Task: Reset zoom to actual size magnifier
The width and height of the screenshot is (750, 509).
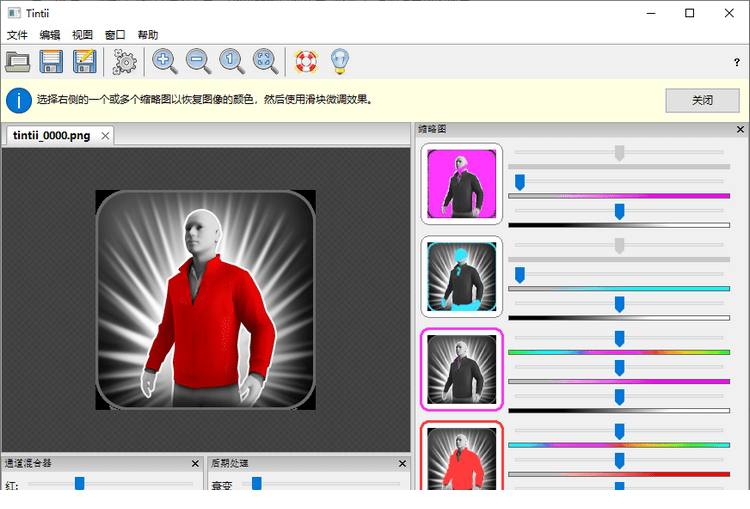Action: click(x=232, y=62)
